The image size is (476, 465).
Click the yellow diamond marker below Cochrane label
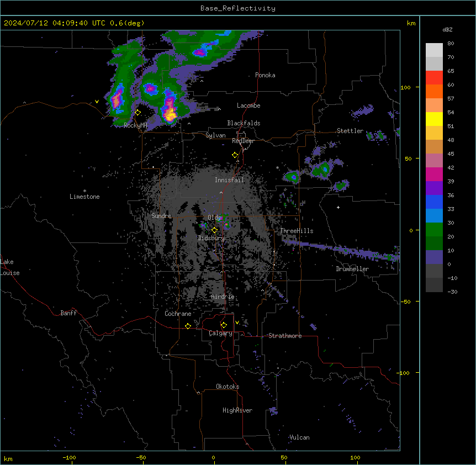188,326
